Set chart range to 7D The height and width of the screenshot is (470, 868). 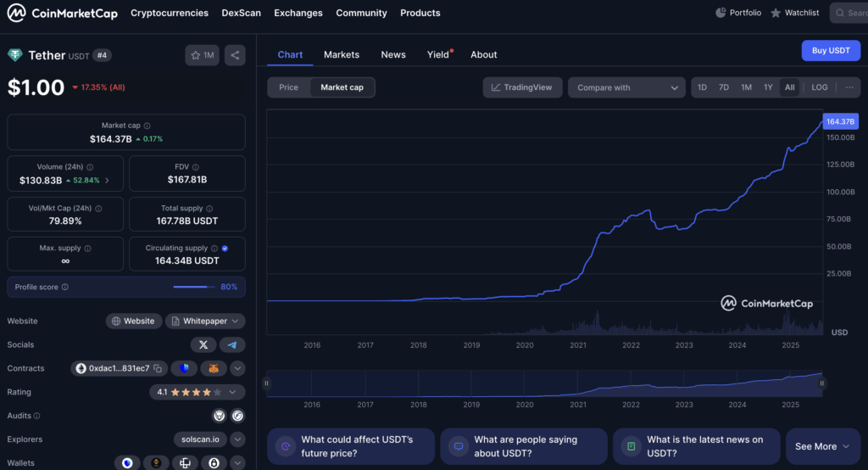724,87
